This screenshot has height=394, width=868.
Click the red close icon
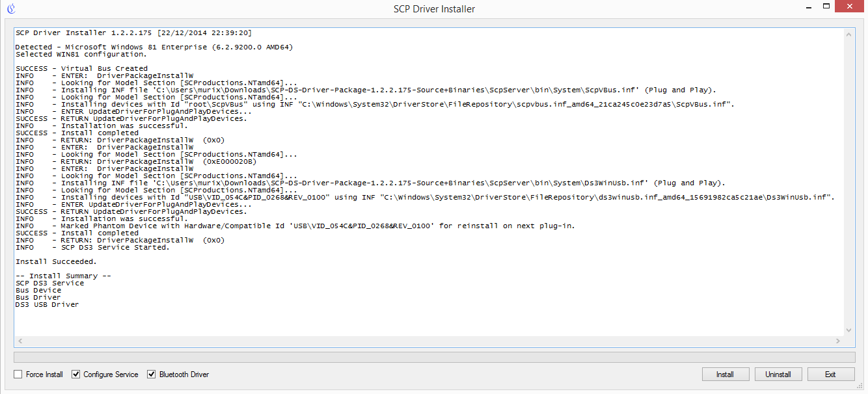(x=849, y=6)
